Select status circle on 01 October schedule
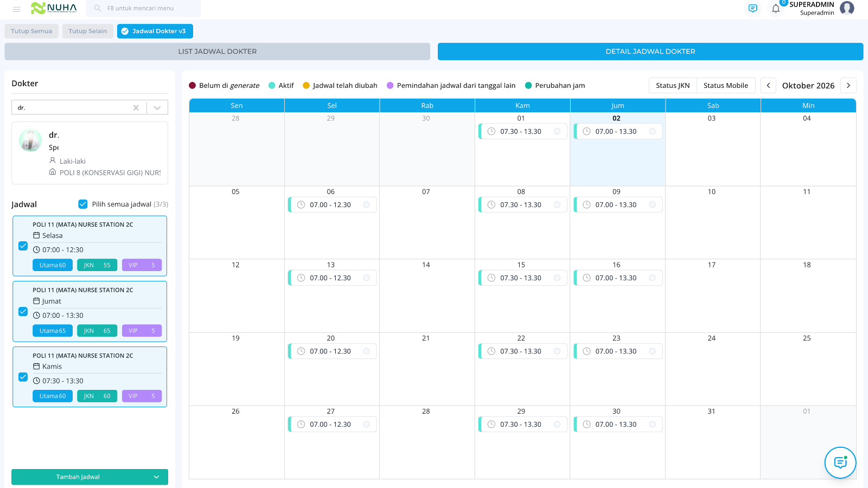Image resolution: width=868 pixels, height=488 pixels. point(557,131)
